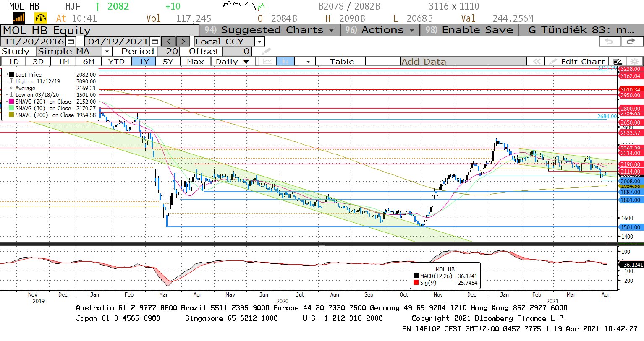Screen dimensions: 644x341
Task: Click the 2950.00 price level label
Action: 631,95
